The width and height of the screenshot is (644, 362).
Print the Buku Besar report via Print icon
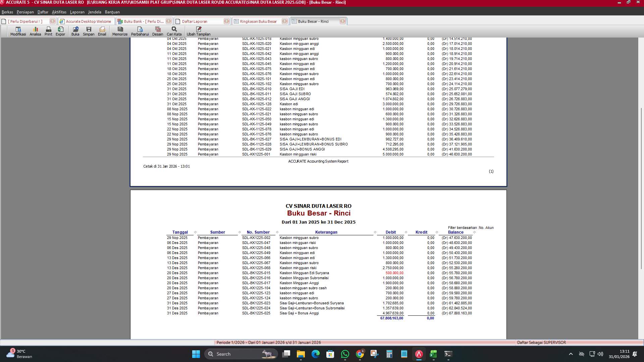(48, 31)
